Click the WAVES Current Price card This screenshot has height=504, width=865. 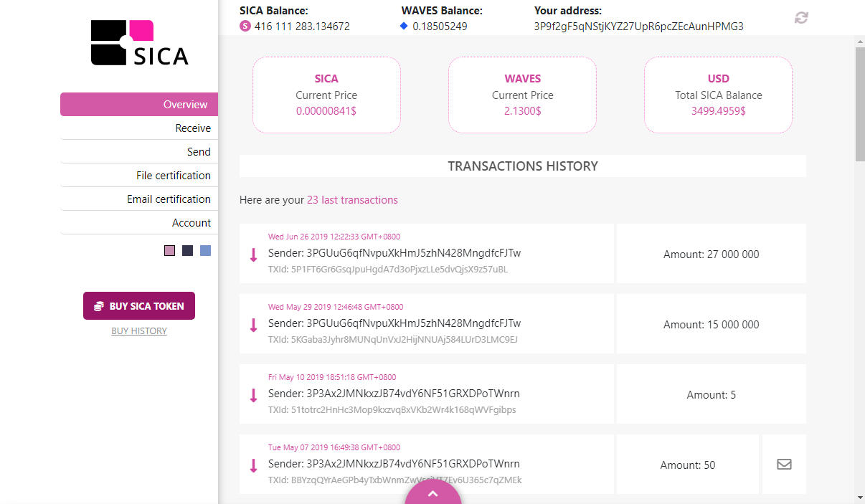coord(522,95)
